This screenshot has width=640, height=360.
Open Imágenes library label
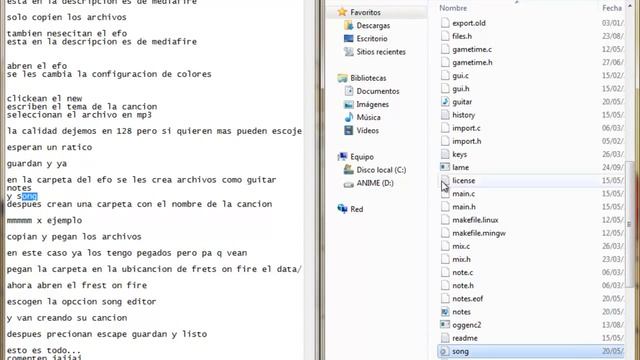click(373, 104)
